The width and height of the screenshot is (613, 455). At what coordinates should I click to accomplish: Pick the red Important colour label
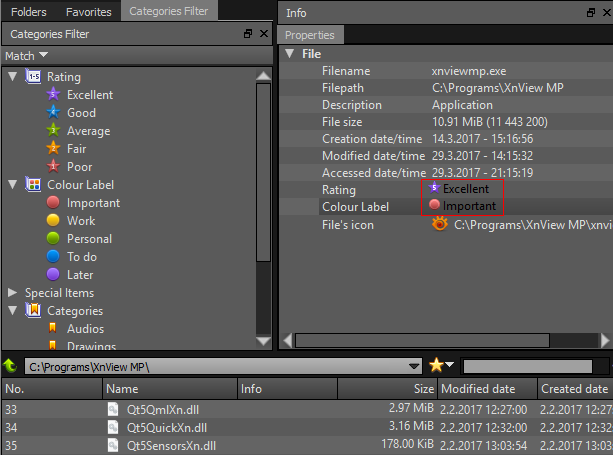pos(53,202)
